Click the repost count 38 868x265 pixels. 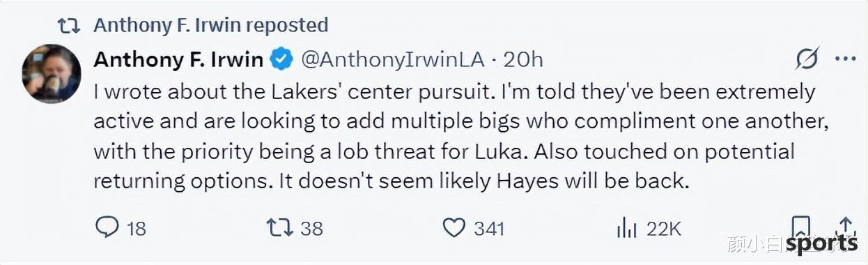pyautogui.click(x=311, y=228)
